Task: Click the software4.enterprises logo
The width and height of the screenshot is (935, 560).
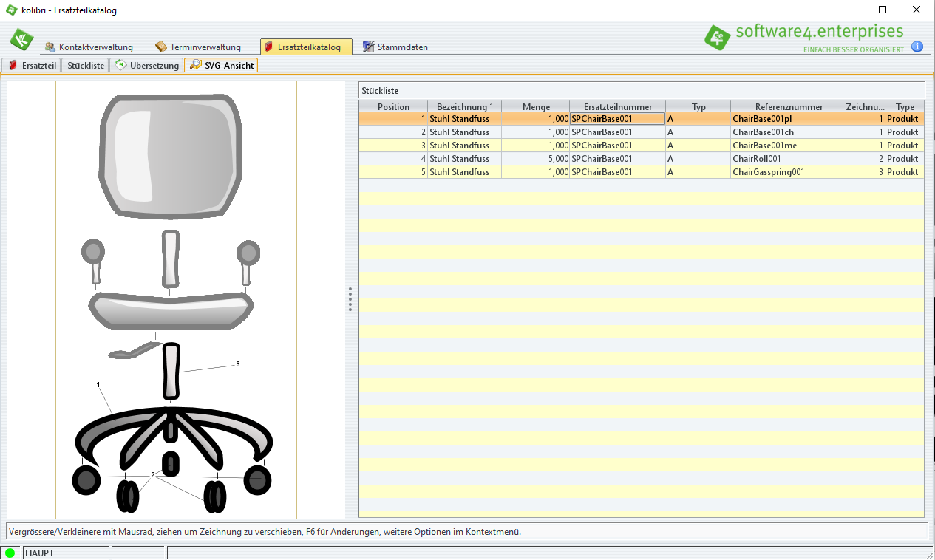Action: tap(804, 35)
